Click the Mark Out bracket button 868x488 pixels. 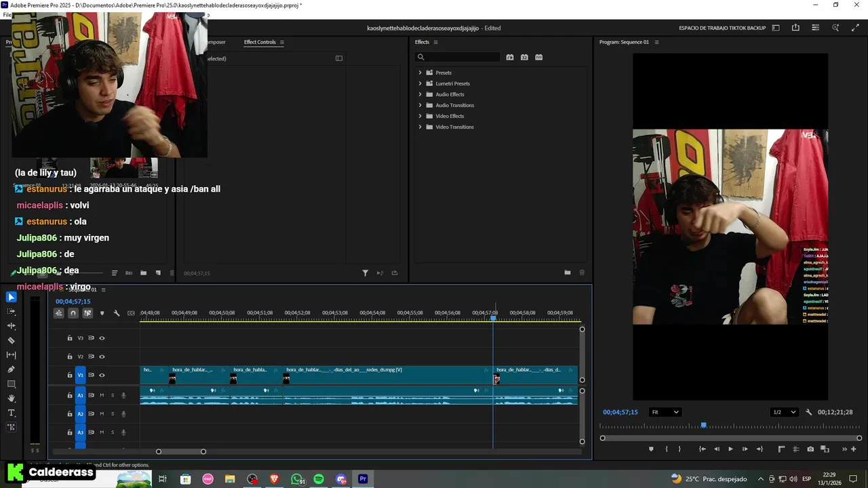[679, 449]
